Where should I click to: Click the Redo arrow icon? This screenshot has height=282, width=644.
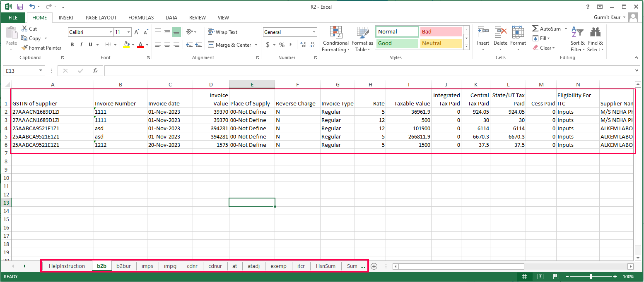point(48,7)
